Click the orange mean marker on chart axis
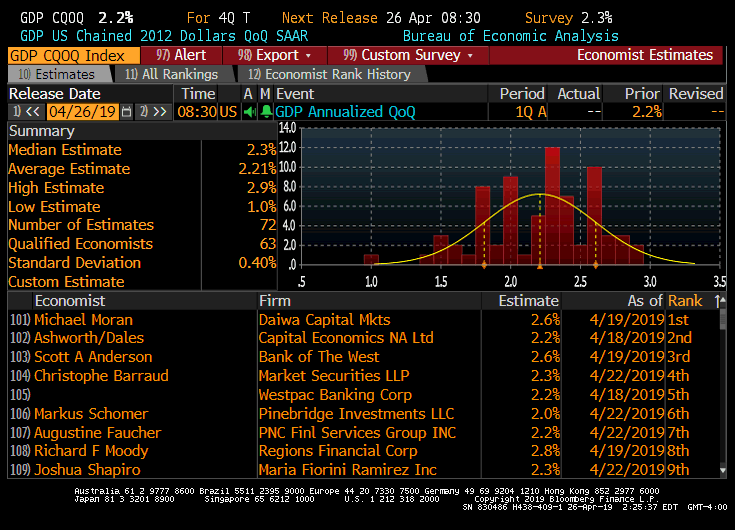735x530 pixels. [540, 266]
